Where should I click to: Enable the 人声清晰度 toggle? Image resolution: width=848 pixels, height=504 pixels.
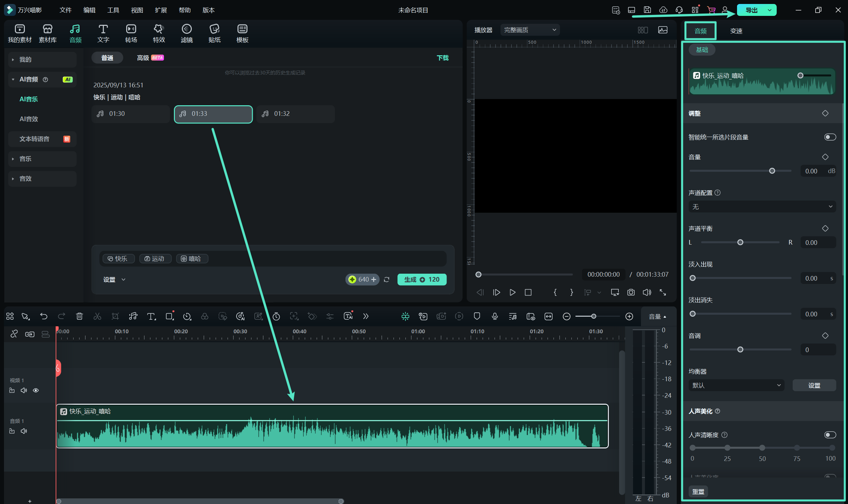(x=830, y=435)
